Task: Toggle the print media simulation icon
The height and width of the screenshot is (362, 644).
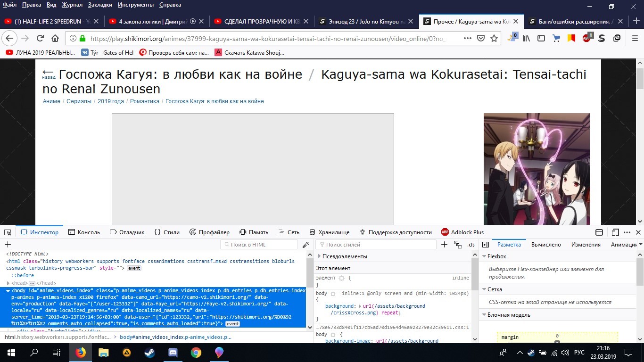Action: pyautogui.click(x=457, y=245)
